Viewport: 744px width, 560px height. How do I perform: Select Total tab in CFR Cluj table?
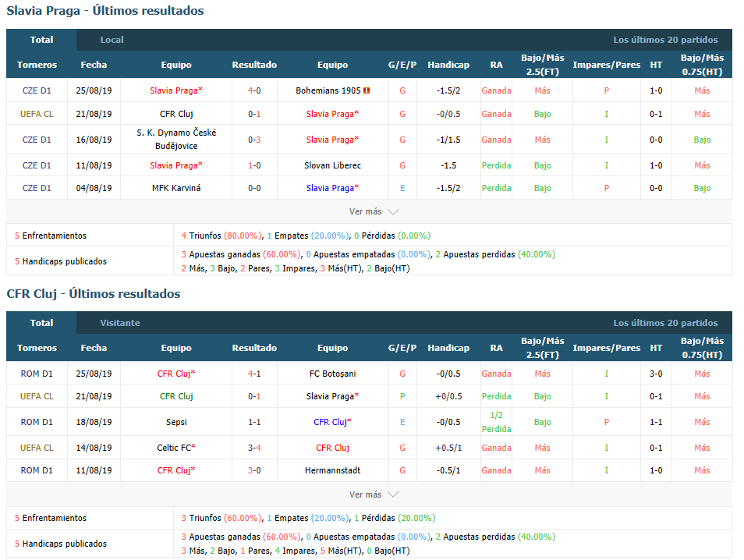point(41,323)
